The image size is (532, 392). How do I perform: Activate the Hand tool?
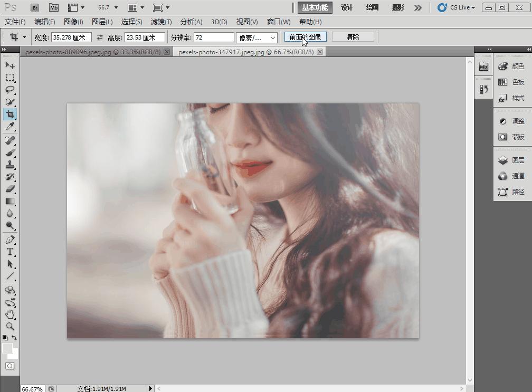[9, 314]
